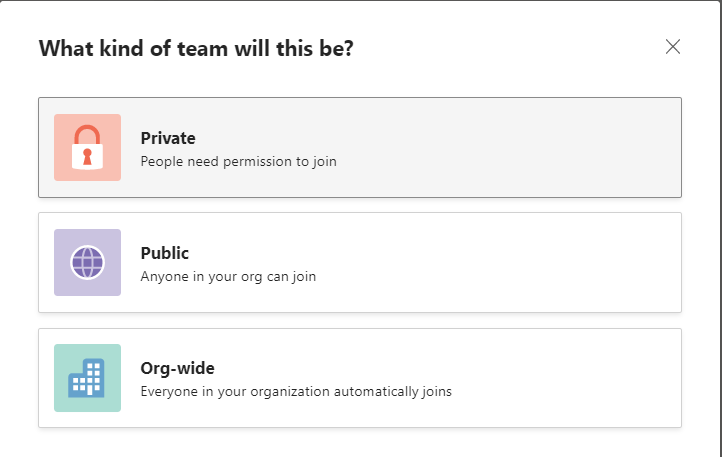Viewport: 722px width, 457px height.
Task: Click 'Everyone in your organization automatically joins' text
Action: click(x=296, y=391)
